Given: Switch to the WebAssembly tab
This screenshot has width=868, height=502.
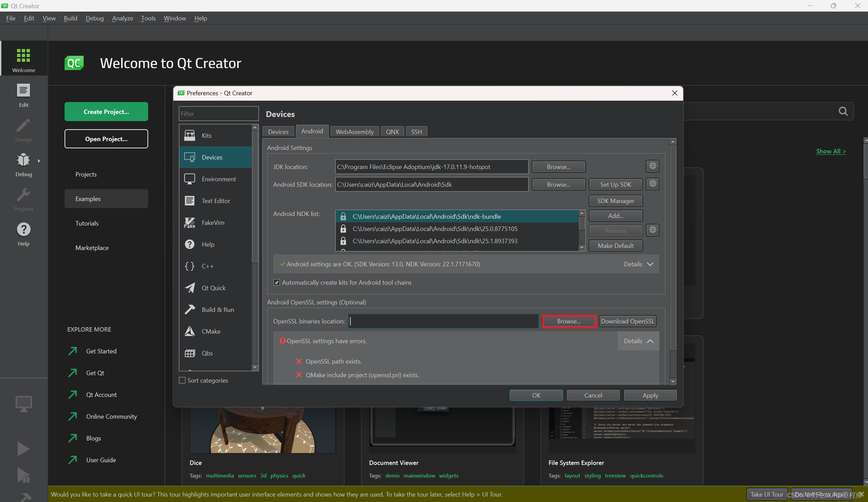Looking at the screenshot, I should point(354,132).
